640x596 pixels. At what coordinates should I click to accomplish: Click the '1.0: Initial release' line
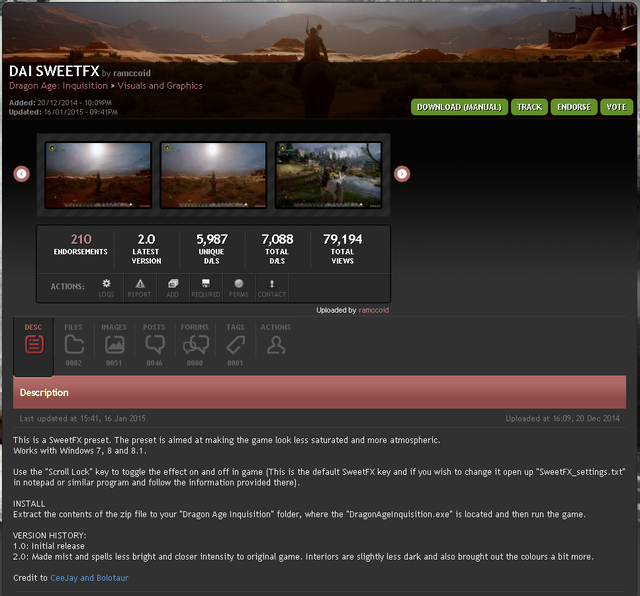(x=49, y=546)
